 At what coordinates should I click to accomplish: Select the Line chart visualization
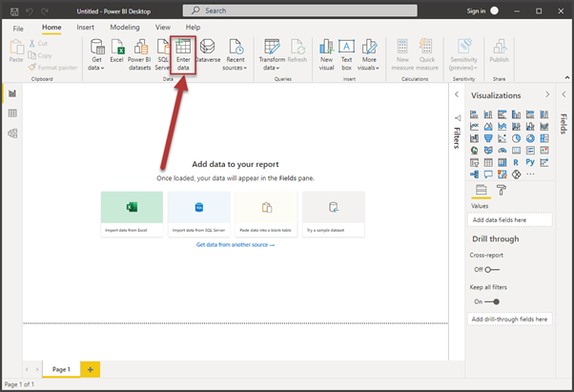point(474,126)
